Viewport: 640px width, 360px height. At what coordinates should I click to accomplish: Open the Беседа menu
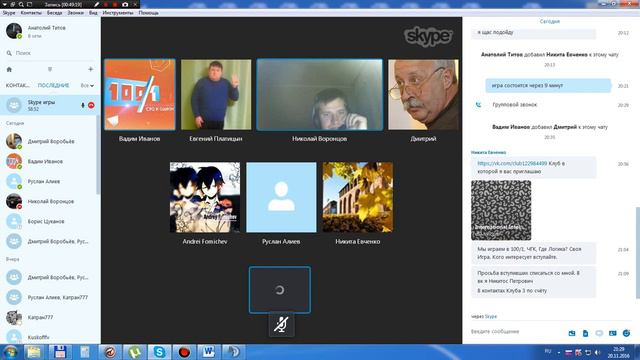[54, 13]
